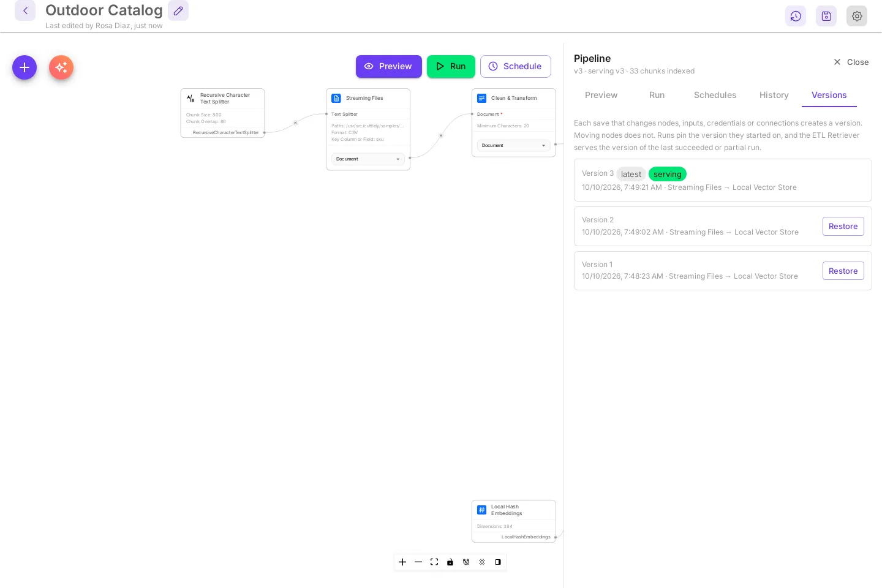Toggle the minimap half-square control
Image resolution: width=882 pixels, height=588 pixels.
[x=498, y=562]
